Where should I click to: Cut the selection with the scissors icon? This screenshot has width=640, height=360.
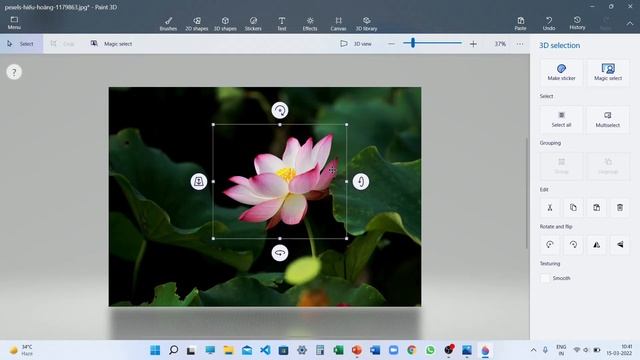coord(550,208)
